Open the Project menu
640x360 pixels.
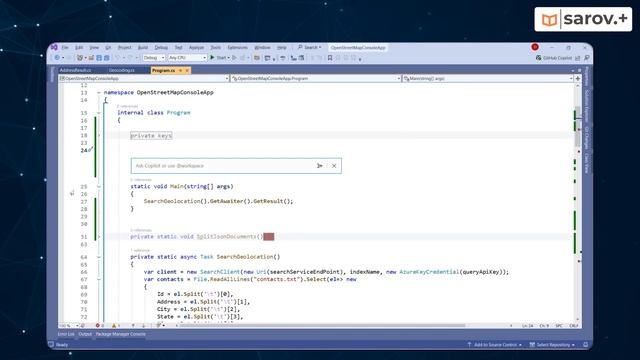point(124,47)
